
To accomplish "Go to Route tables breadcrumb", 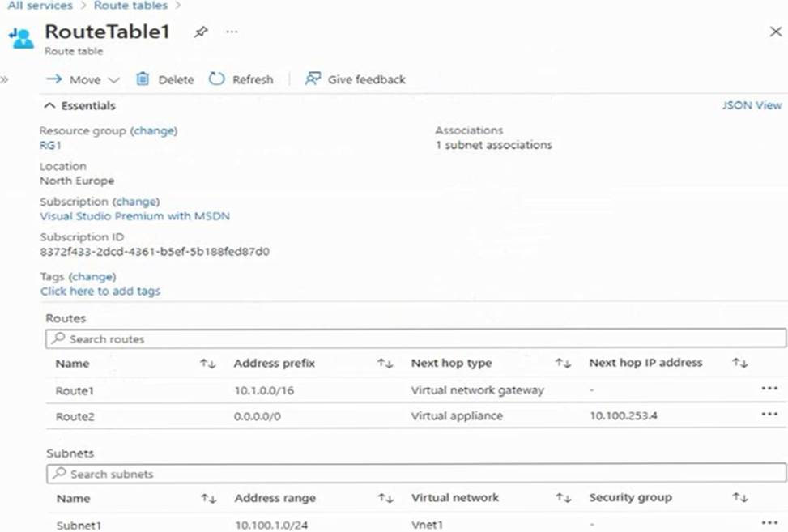I will click(130, 6).
